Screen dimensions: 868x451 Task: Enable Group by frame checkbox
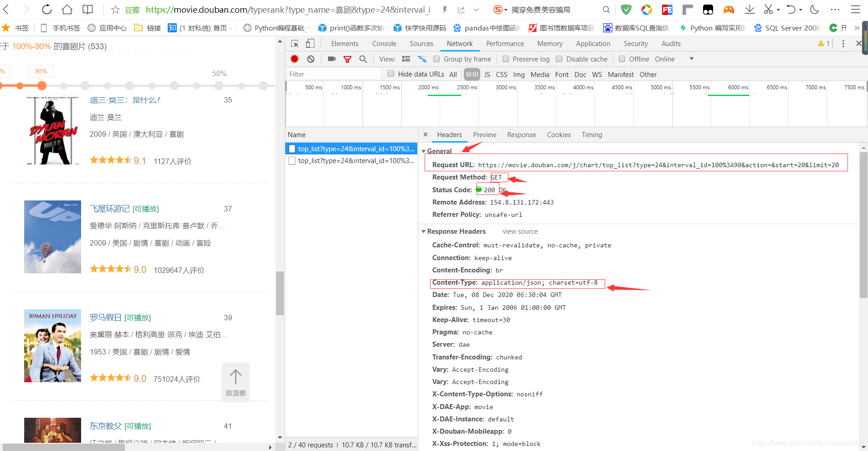click(x=437, y=59)
